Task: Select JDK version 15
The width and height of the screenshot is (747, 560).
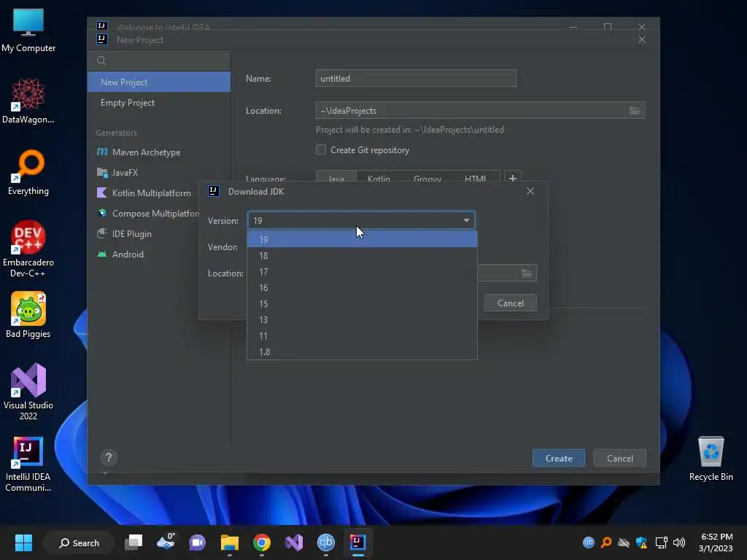Action: (362, 304)
